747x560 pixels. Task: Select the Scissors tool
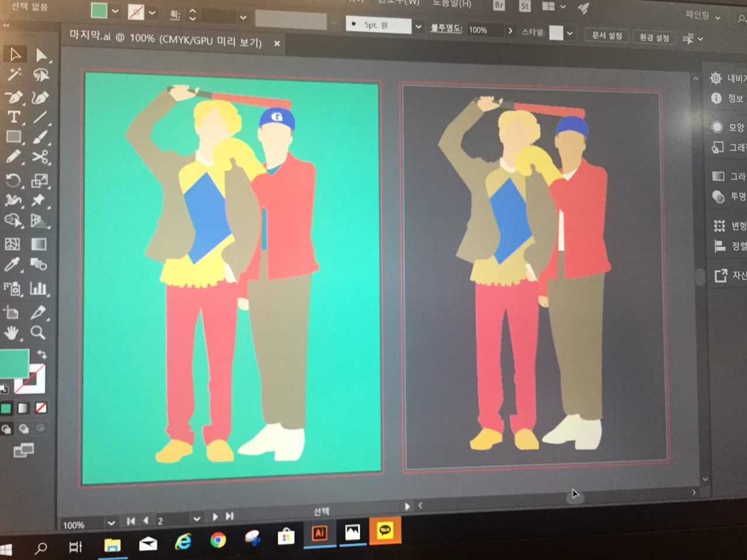[x=40, y=157]
